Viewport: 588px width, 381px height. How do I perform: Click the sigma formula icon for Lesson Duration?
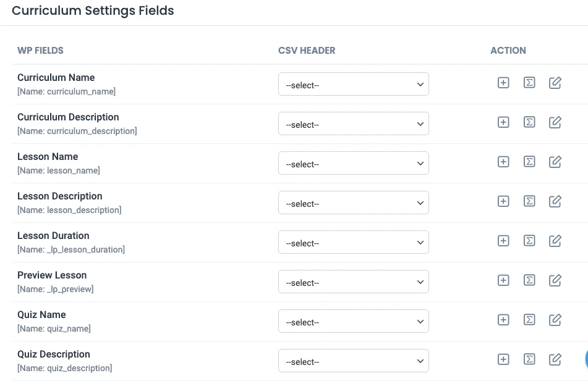click(x=529, y=241)
